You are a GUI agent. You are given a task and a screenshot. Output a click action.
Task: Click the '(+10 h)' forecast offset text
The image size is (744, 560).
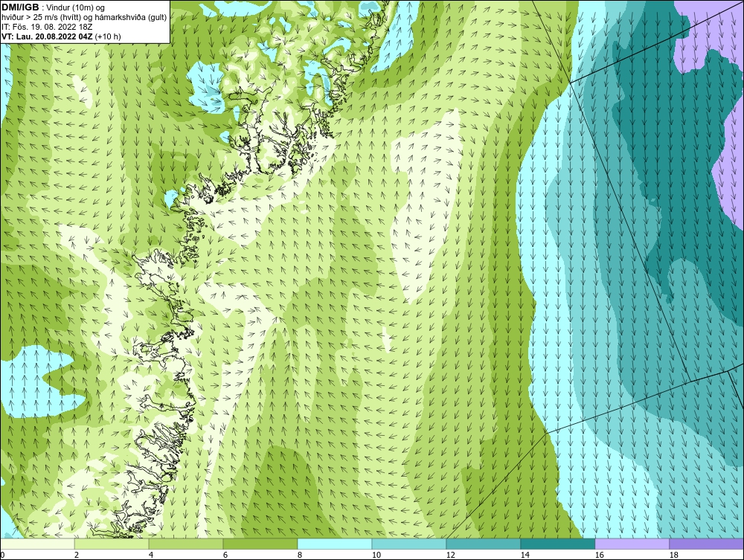click(108, 36)
